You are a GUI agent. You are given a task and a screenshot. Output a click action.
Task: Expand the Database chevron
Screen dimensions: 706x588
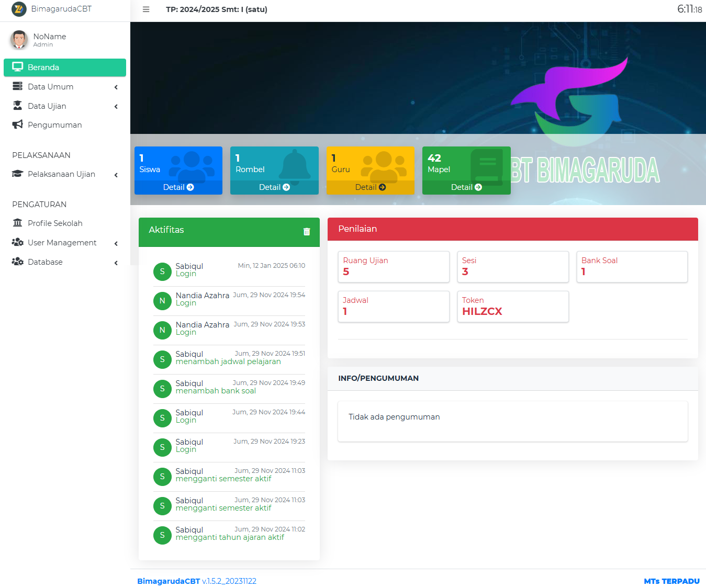click(x=116, y=263)
